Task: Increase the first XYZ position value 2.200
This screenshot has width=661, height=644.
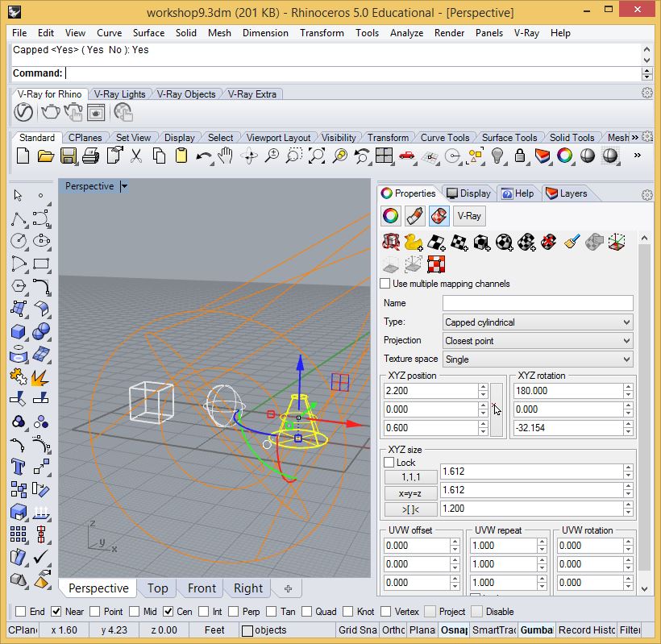Action: coord(483,387)
